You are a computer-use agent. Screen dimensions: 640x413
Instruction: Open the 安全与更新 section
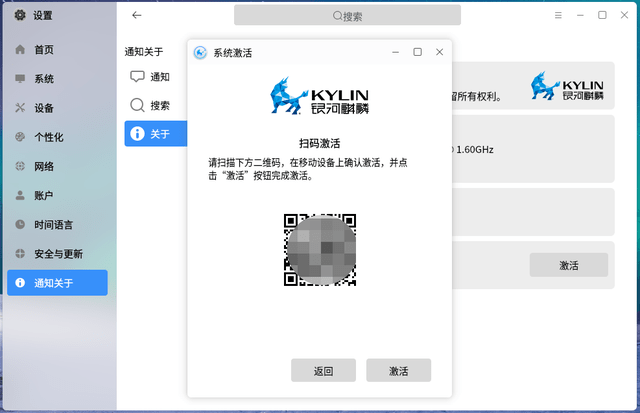click(57, 254)
